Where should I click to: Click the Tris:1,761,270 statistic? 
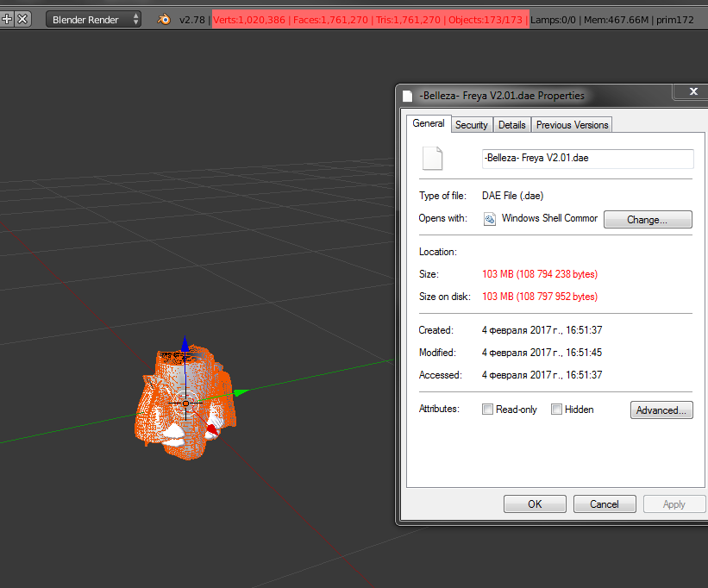pos(408,20)
